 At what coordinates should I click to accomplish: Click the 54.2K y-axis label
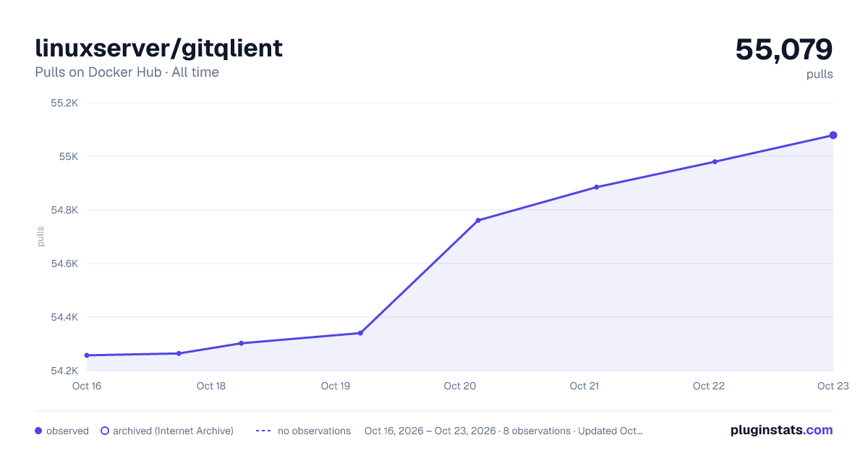click(64, 371)
